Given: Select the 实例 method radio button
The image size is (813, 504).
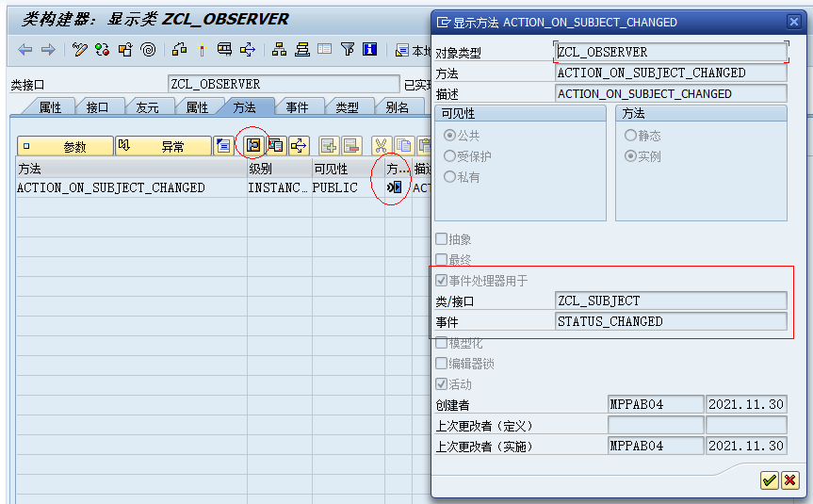Looking at the screenshot, I should [x=630, y=156].
